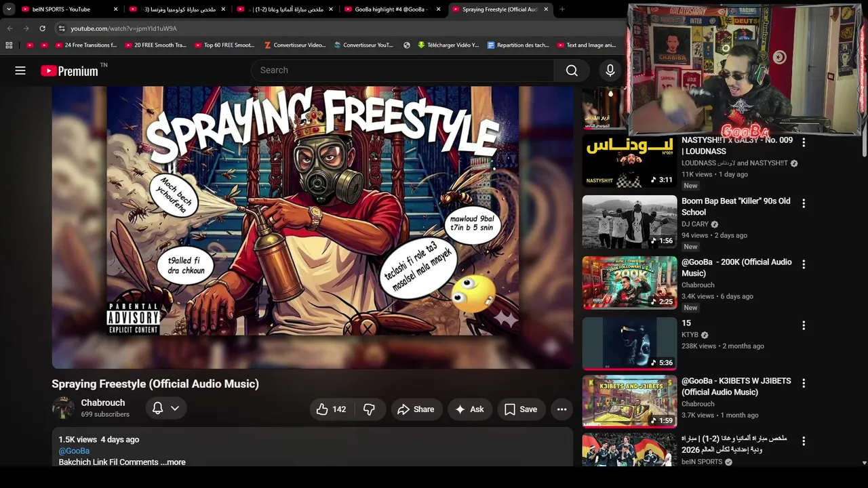Open the bookmarks bar apps grid icon
This screenshot has width=868, height=488.
click(x=9, y=45)
